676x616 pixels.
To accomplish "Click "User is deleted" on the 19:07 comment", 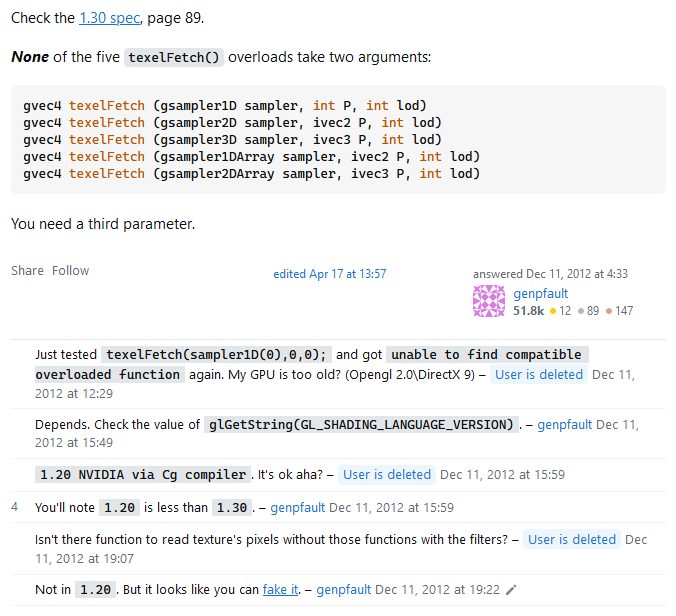I will [x=572, y=540].
